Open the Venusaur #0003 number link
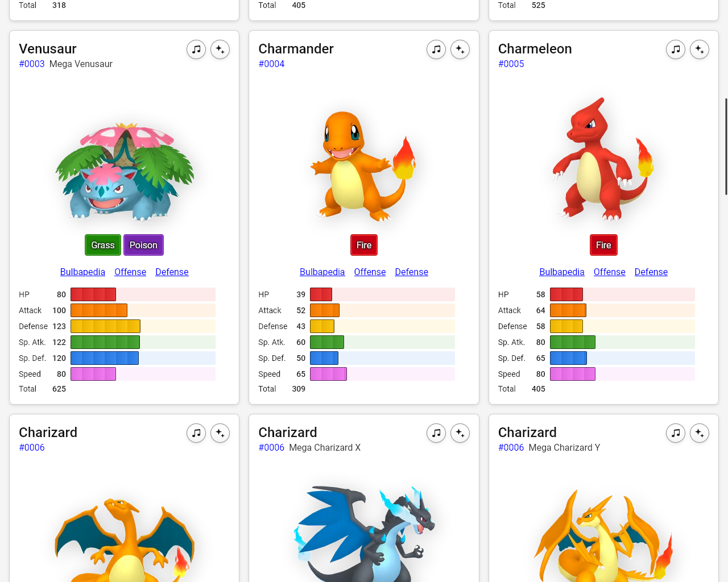The width and height of the screenshot is (728, 582). click(32, 64)
